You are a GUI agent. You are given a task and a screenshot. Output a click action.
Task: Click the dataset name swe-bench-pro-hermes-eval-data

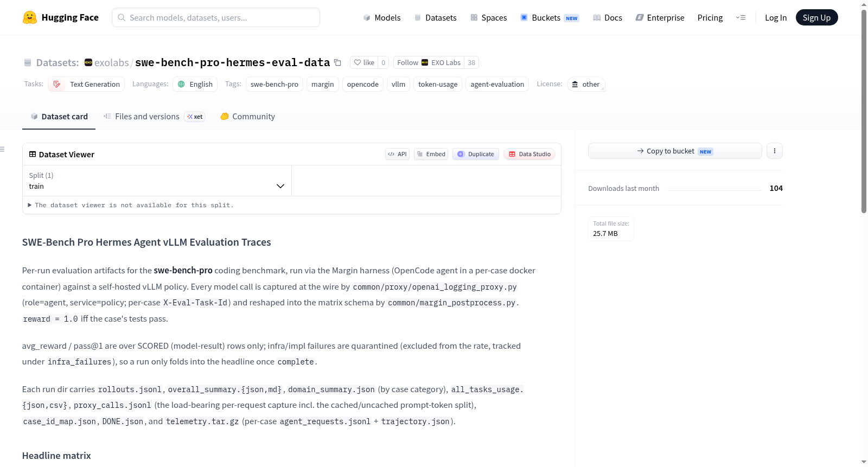[x=232, y=62]
